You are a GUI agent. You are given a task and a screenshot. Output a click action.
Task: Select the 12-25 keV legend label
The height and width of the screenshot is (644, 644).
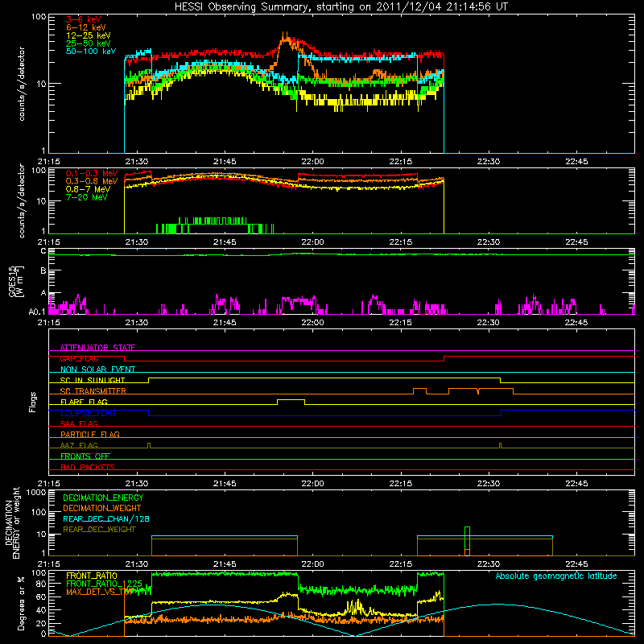[89, 35]
